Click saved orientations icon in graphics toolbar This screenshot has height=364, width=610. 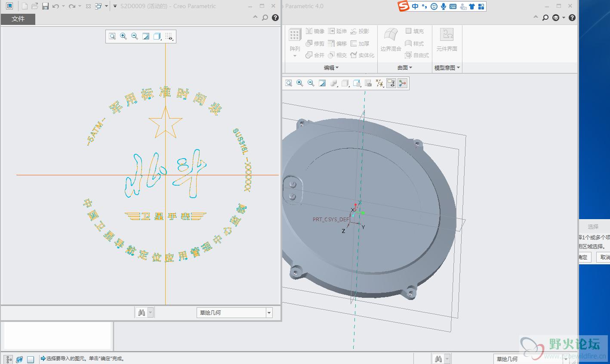357,83
